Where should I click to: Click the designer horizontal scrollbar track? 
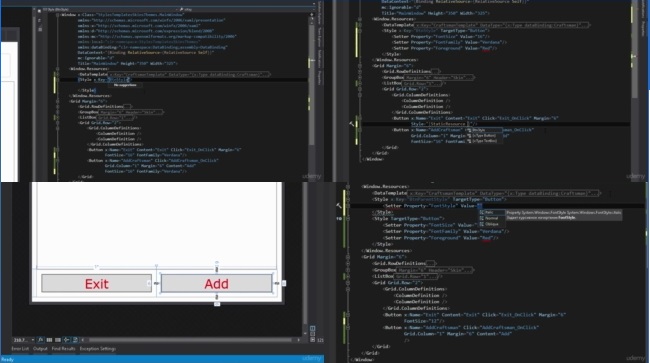click(191, 340)
